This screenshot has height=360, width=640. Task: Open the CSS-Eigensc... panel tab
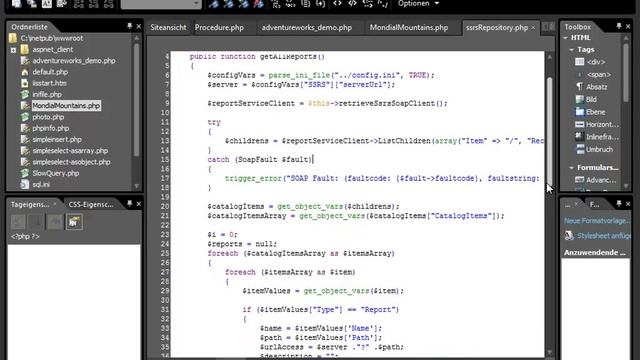[91, 204]
